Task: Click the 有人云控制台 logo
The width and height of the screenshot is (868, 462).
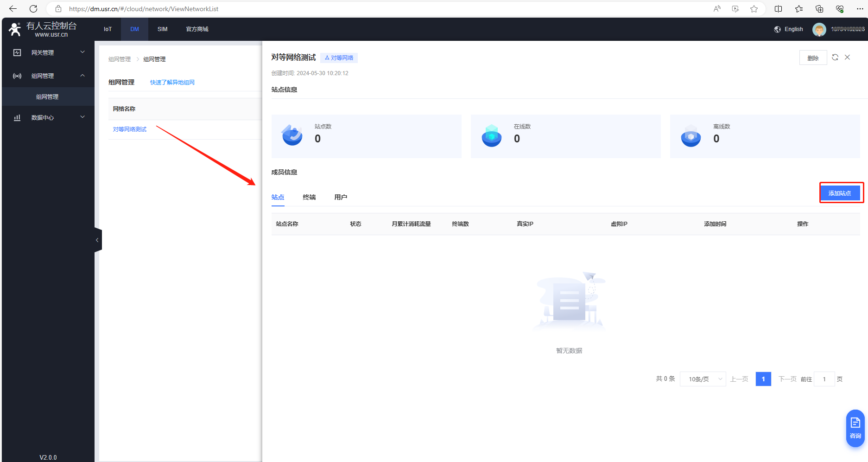Action: click(x=43, y=29)
